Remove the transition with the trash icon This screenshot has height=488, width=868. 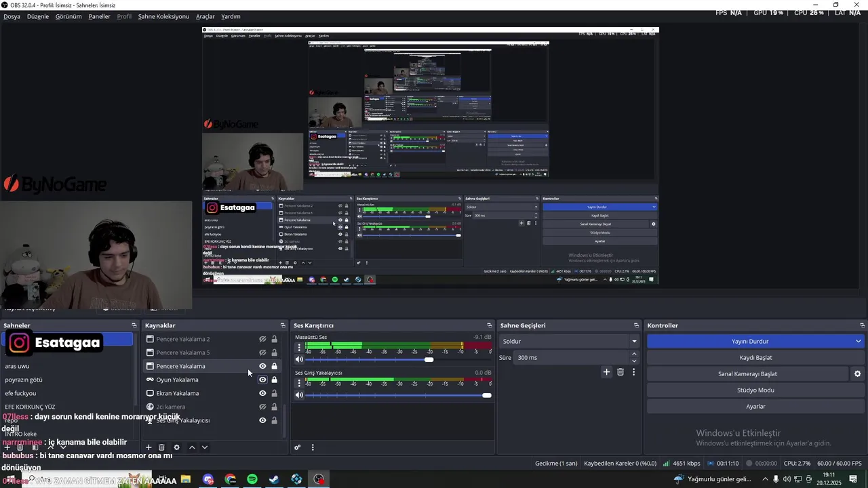(620, 372)
